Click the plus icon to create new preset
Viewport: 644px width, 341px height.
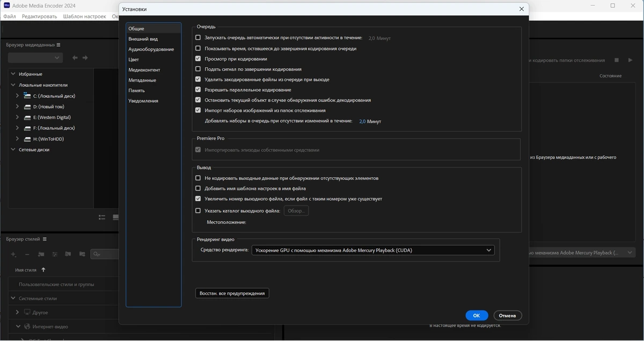(x=13, y=254)
